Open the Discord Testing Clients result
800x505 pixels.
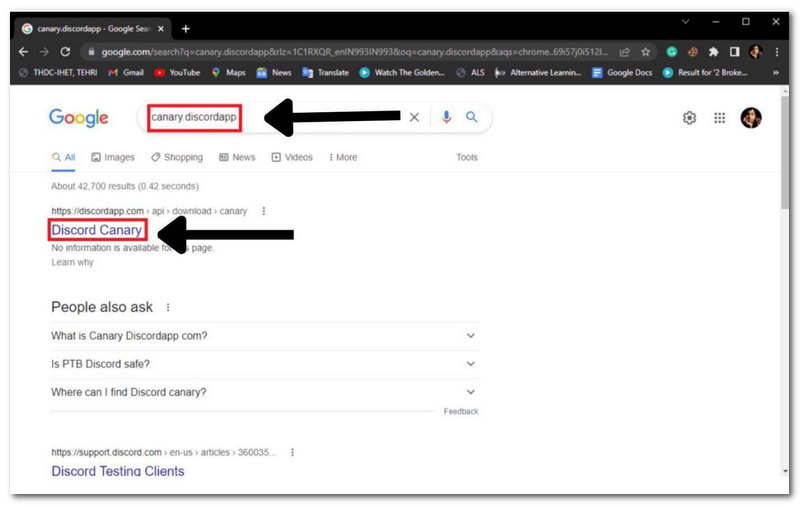tap(118, 471)
